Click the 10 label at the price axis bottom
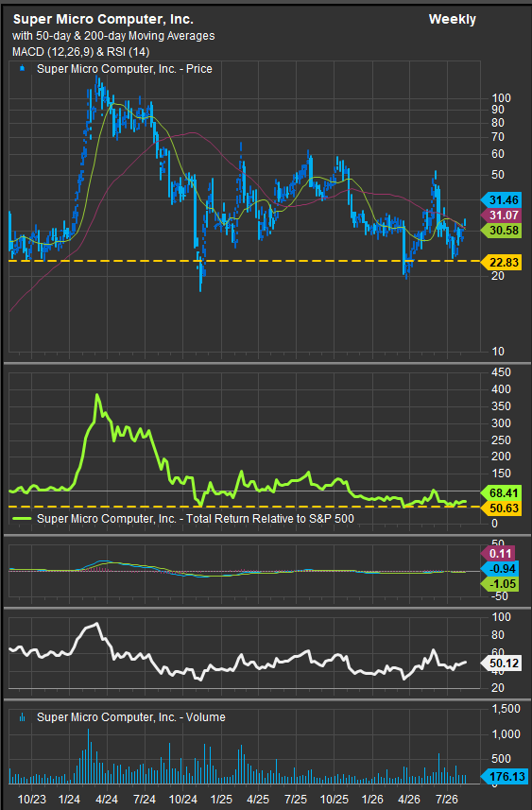 coord(498,352)
